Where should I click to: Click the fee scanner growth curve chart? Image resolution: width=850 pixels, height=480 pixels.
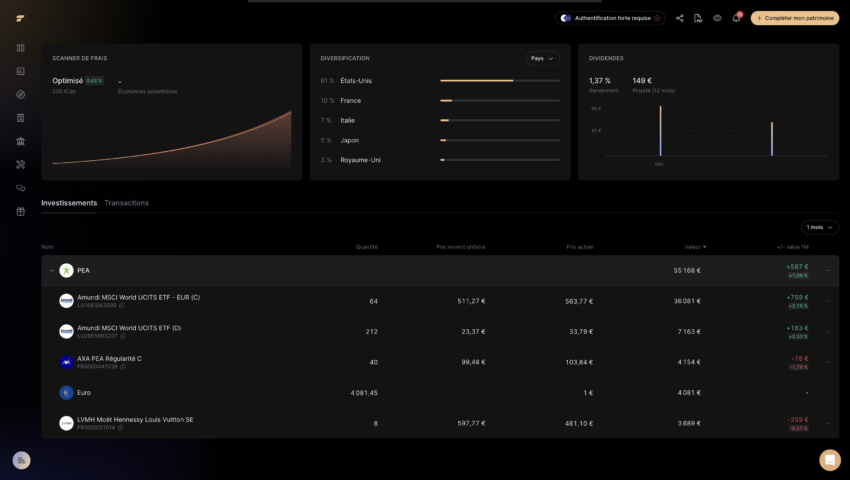pos(172,138)
